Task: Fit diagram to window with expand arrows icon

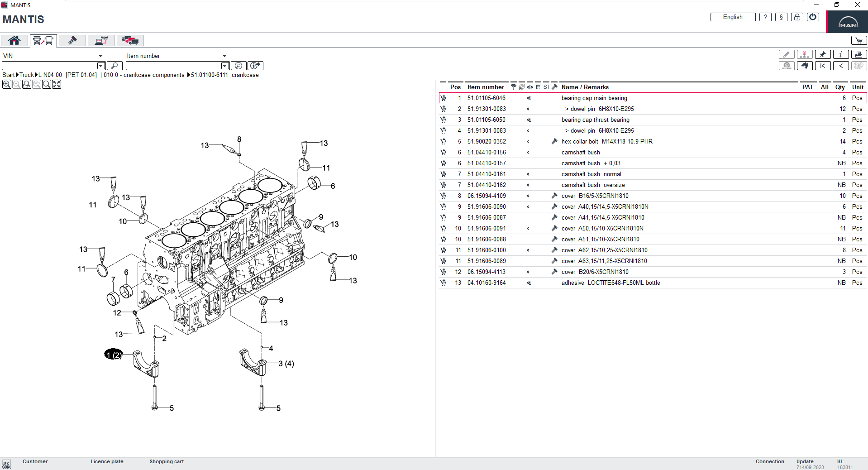Action: click(x=57, y=84)
